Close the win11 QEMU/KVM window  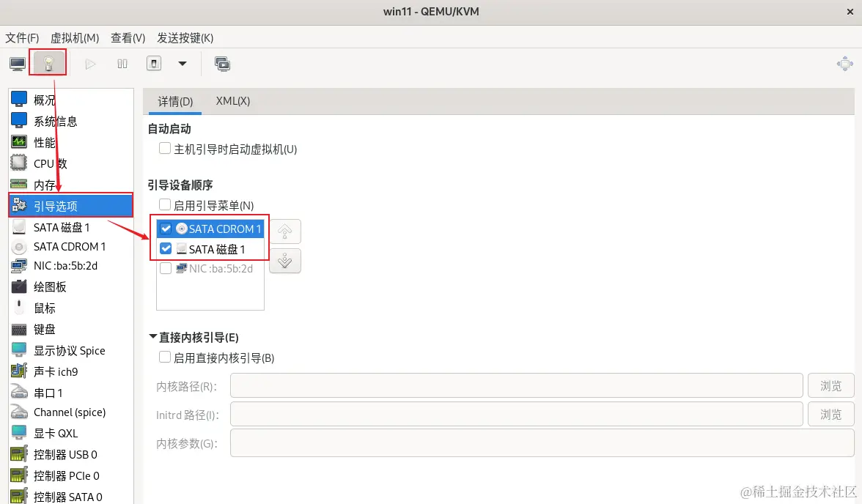click(850, 12)
